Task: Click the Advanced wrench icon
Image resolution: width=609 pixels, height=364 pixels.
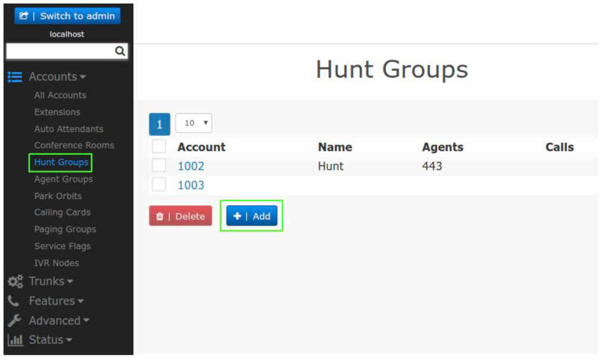Action: point(14,321)
